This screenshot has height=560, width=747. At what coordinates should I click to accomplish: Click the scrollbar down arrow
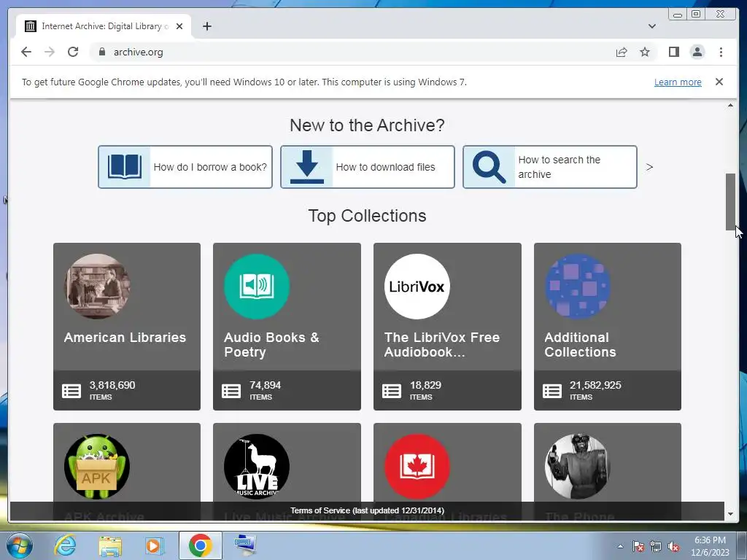click(730, 514)
